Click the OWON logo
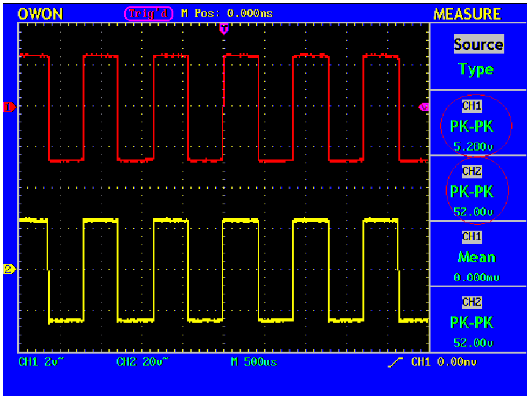This screenshot has width=532, height=399. tap(40, 14)
